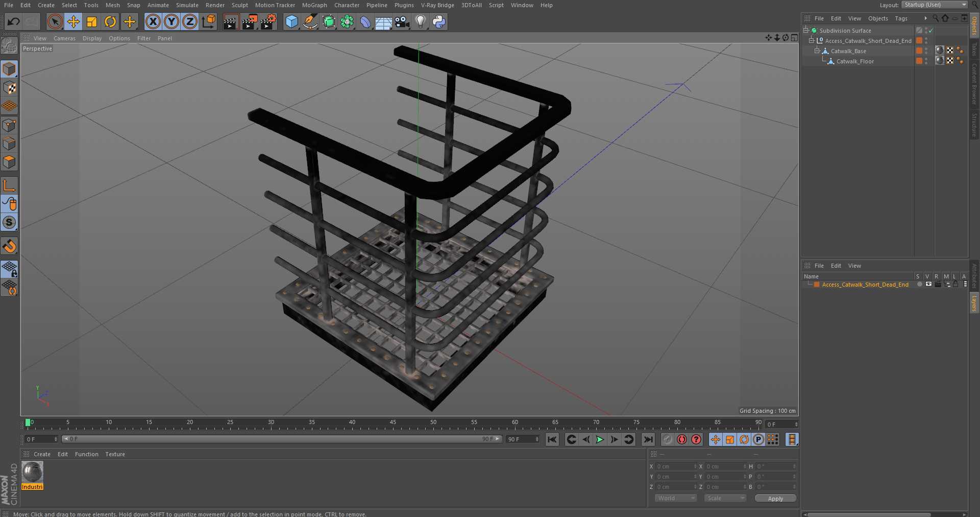Go to end of animation

[x=648, y=439]
